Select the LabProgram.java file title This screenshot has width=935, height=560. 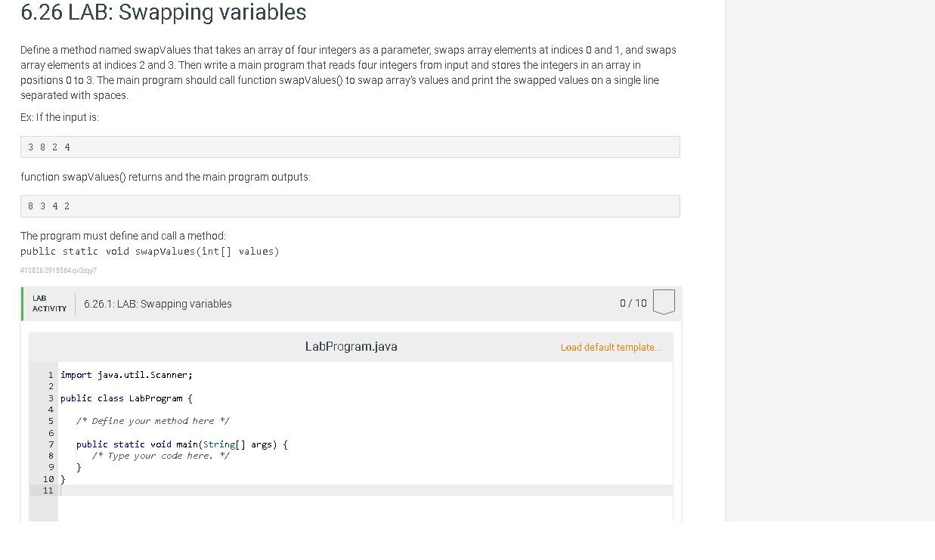point(351,347)
